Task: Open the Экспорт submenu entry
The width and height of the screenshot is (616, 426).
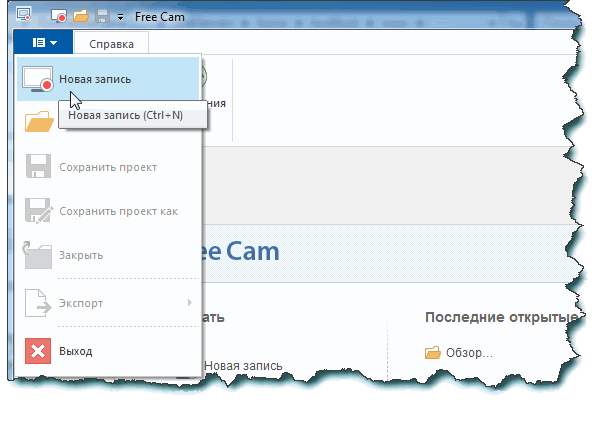Action: tap(108, 303)
